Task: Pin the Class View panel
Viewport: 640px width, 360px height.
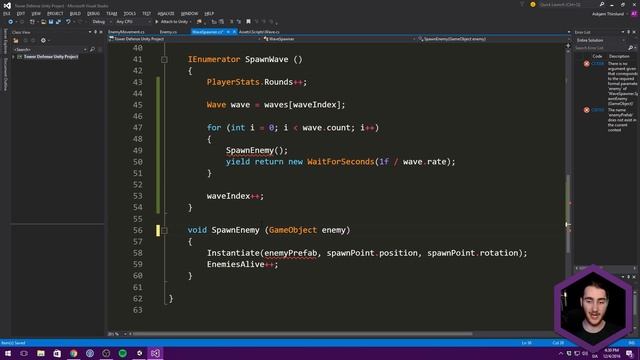Action: click(96, 32)
